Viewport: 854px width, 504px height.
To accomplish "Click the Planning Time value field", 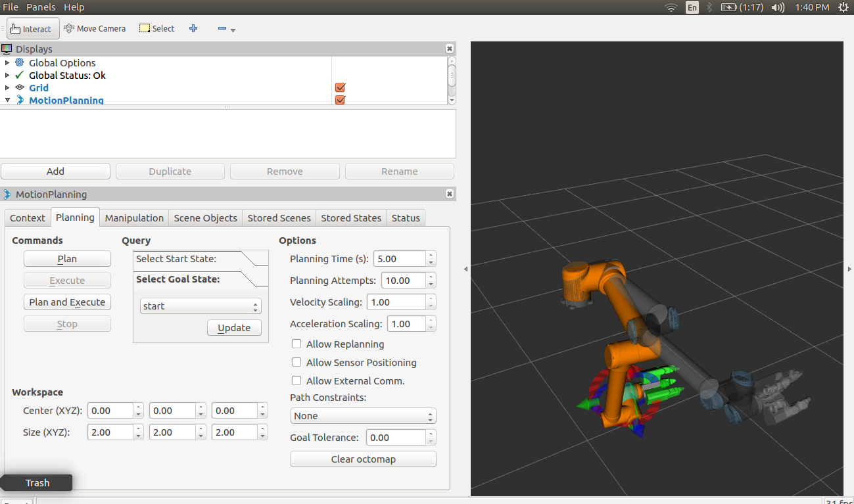I will (400, 259).
